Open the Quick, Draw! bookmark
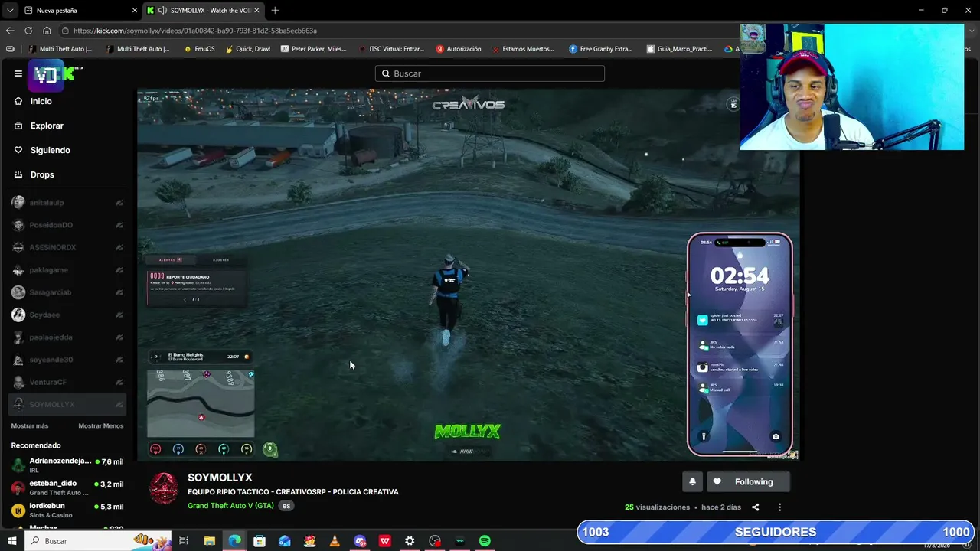 tap(247, 49)
